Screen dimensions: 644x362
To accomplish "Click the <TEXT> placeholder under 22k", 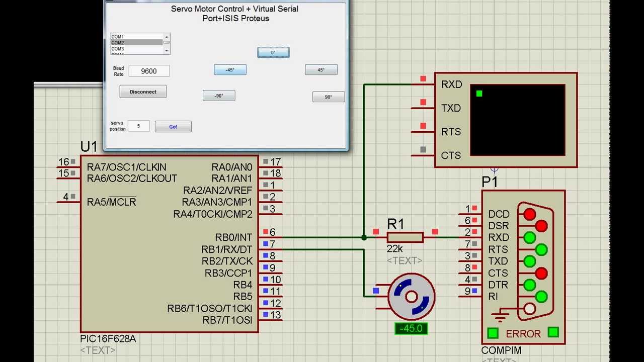I will point(405,260).
